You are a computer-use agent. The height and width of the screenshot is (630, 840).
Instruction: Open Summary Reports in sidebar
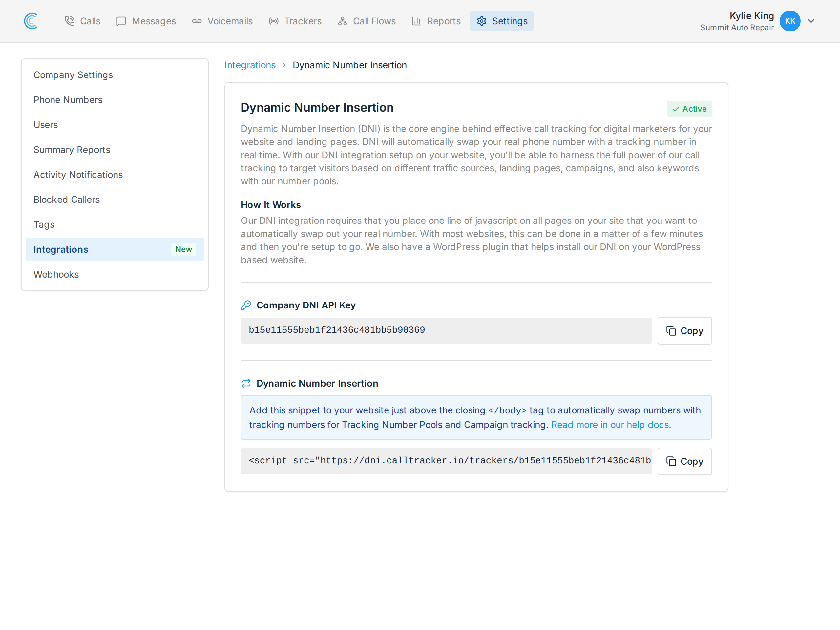click(x=115, y=150)
